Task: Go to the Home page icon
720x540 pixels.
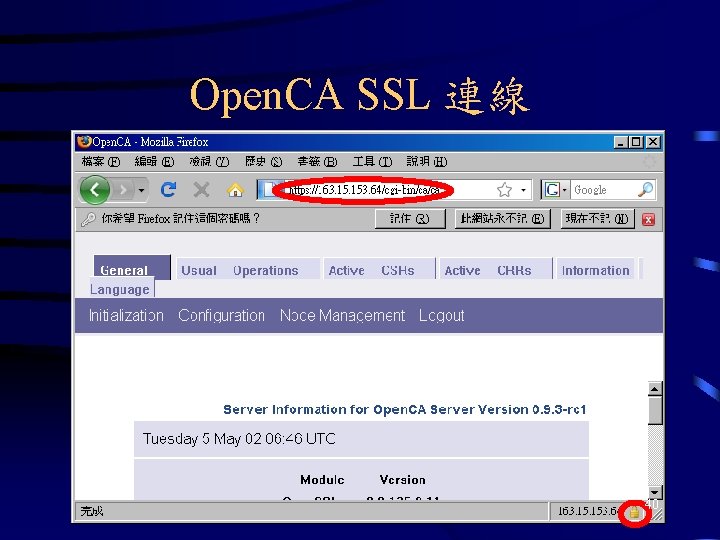Action: (235, 190)
